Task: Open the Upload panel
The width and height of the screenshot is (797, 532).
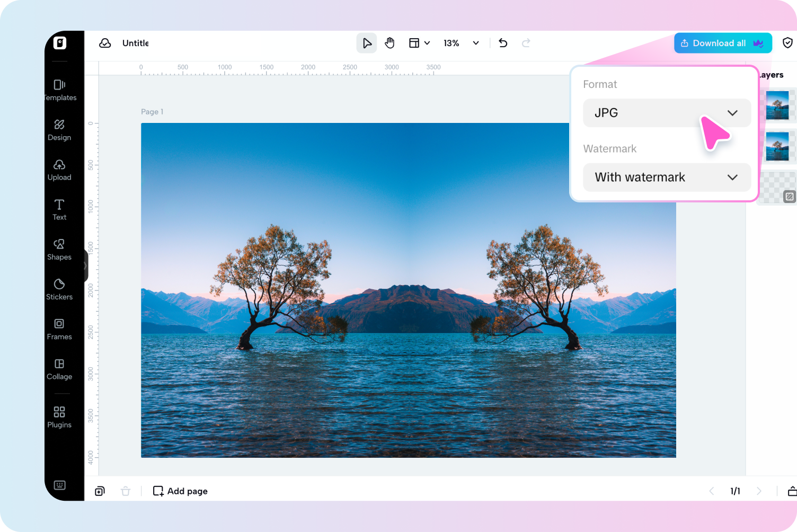Action: pos(59,170)
